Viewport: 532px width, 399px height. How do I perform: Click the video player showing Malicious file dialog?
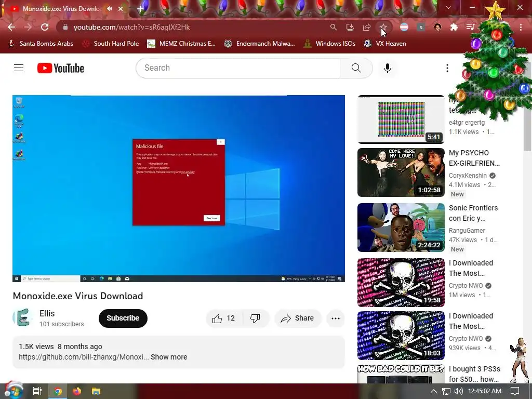tap(179, 188)
